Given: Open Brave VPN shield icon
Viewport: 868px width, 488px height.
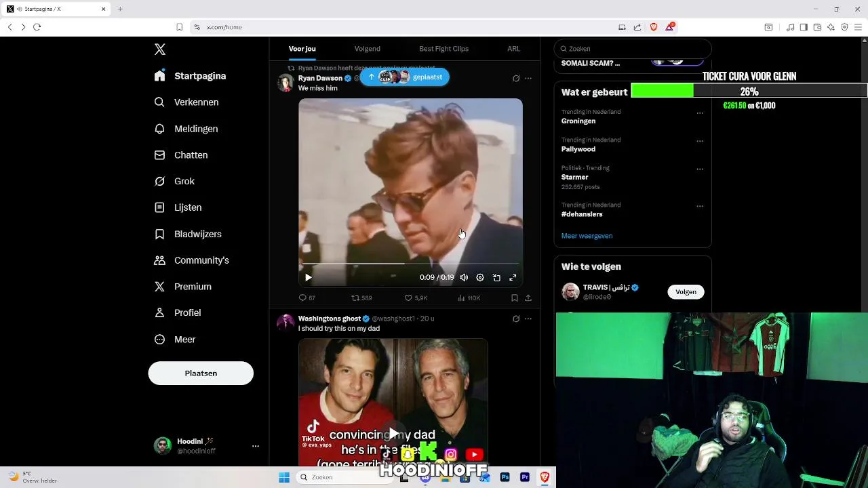Looking at the screenshot, I should coord(844,27).
